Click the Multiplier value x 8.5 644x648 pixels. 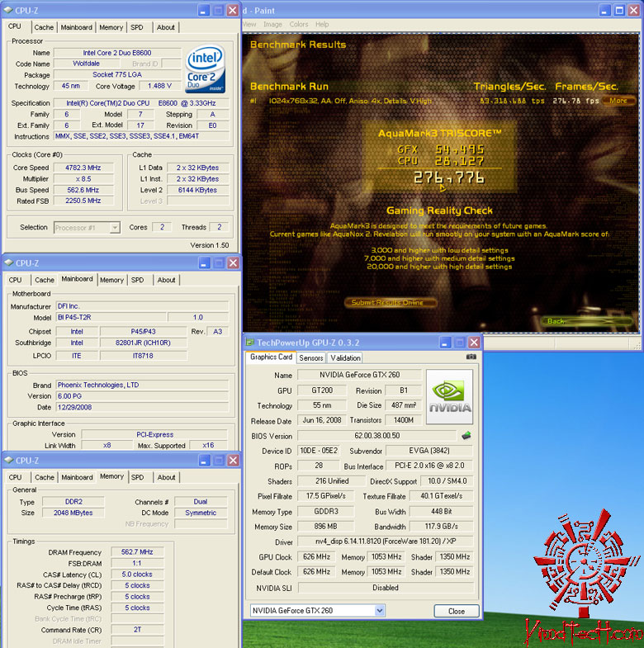pyautogui.click(x=83, y=179)
